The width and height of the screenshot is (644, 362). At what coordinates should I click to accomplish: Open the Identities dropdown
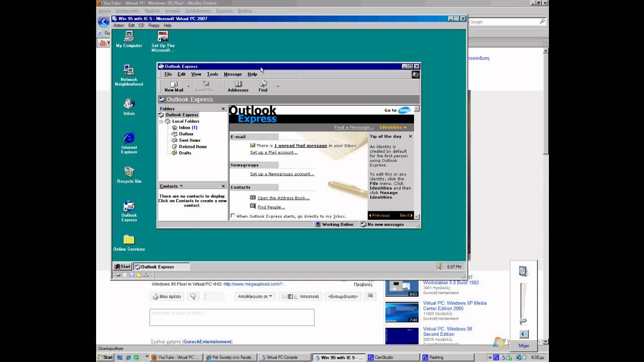pos(393,127)
